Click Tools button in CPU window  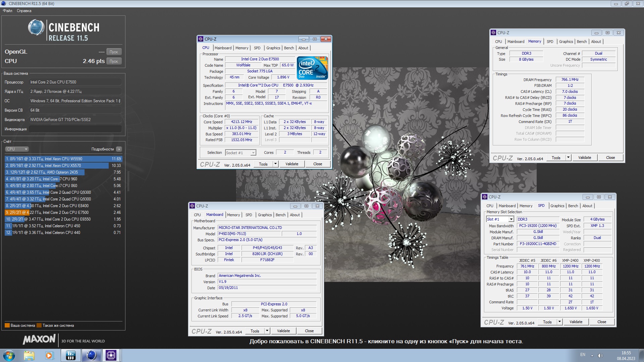[263, 164]
